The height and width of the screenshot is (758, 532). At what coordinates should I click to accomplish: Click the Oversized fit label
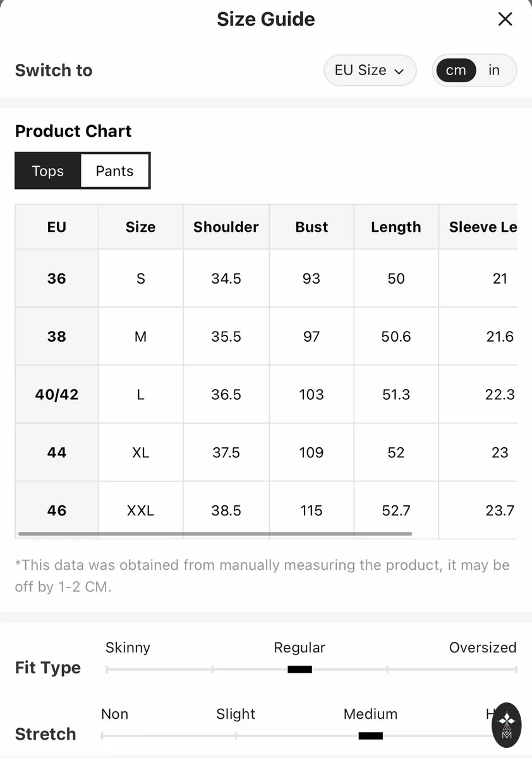[x=483, y=647]
